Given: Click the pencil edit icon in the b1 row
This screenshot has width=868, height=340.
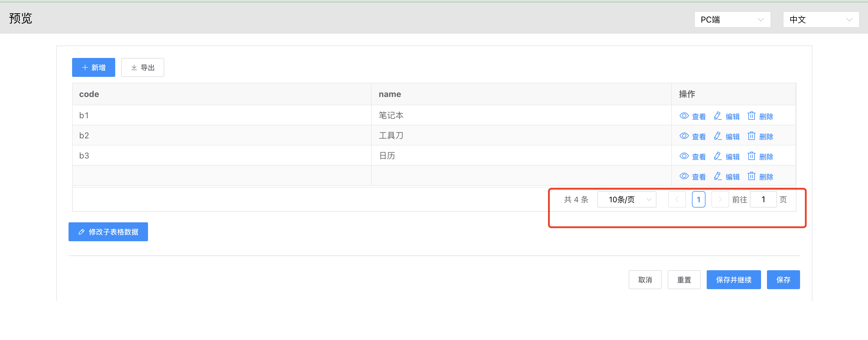Looking at the screenshot, I should pyautogui.click(x=717, y=116).
